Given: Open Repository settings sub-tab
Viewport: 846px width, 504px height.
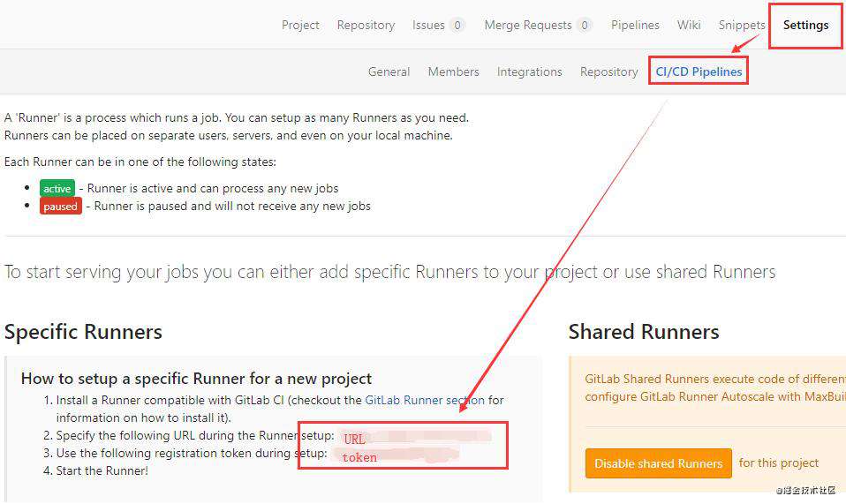Looking at the screenshot, I should tap(608, 71).
